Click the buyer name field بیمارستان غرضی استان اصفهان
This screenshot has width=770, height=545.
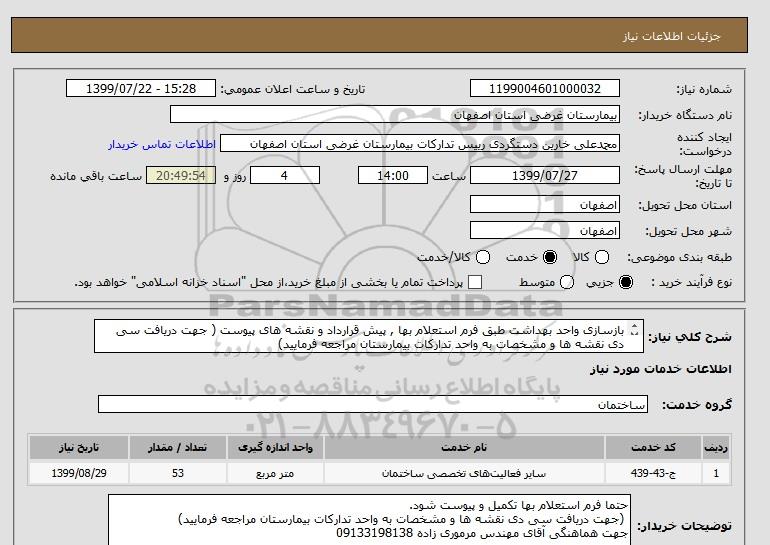(x=395, y=114)
